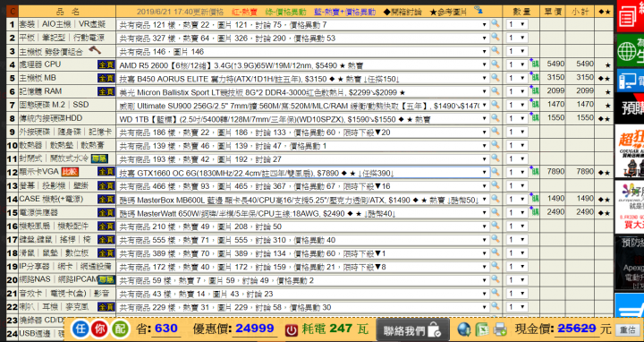Open the CPU product dropdown showing AMD R5 2600
The image size is (644, 342).
click(303, 65)
